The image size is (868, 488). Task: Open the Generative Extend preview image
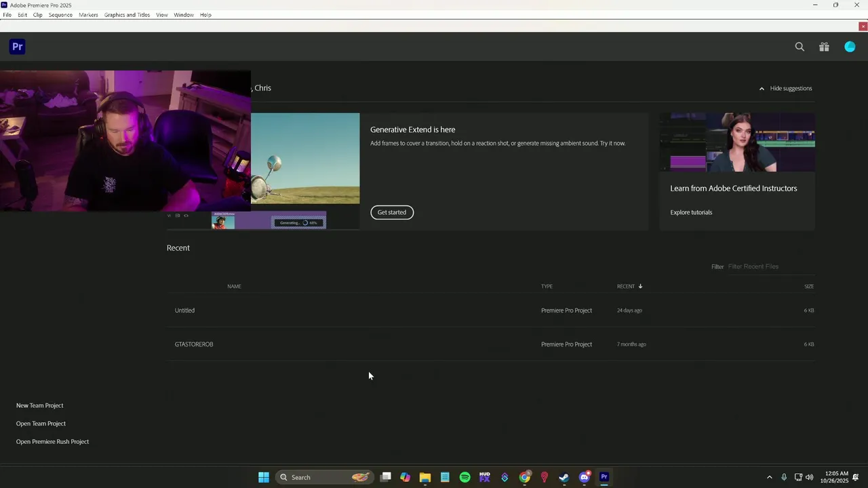tap(305, 158)
